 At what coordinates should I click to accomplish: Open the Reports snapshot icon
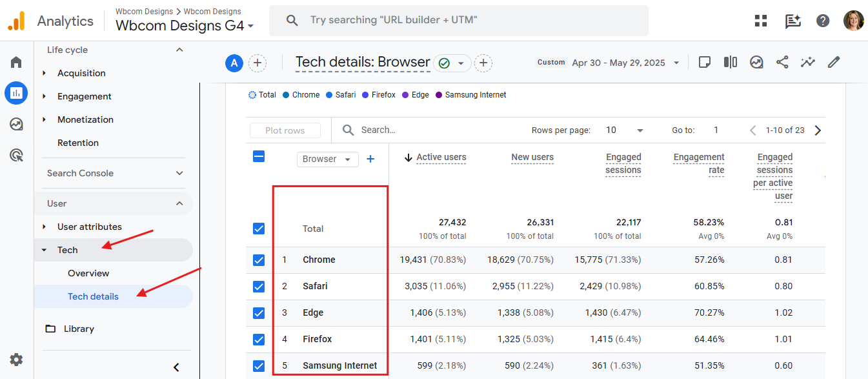coord(16,92)
